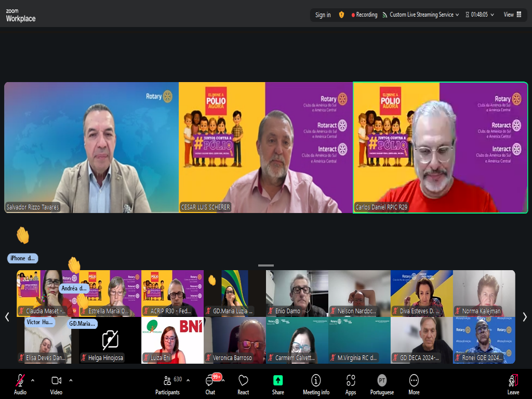Expand Custom Live Streaming Service dropdown
This screenshot has height=399, width=532.
457,15
